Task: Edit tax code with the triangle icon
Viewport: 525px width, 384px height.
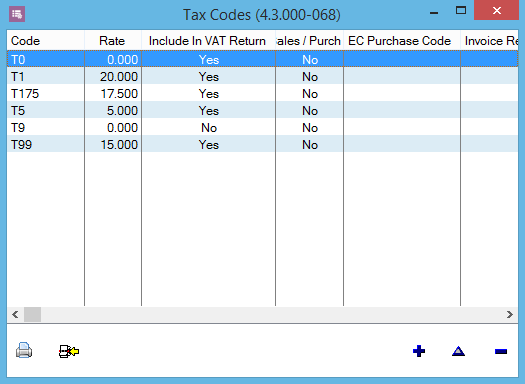Action: (458, 351)
